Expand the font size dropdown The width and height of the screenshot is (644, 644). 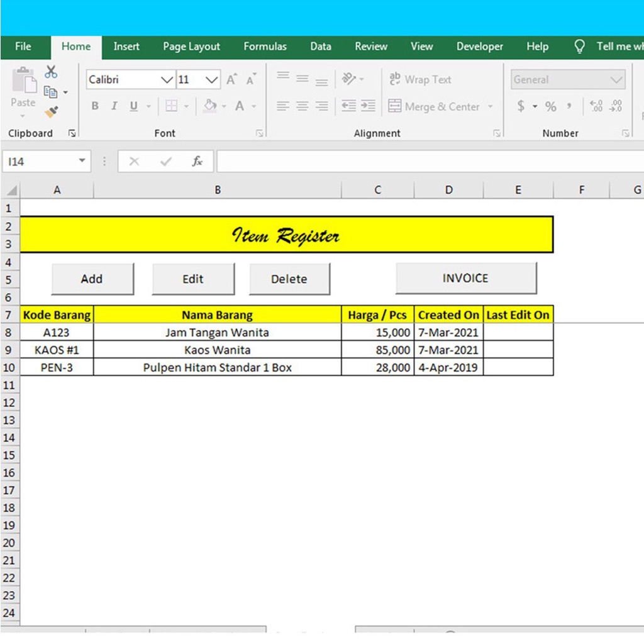[212, 80]
